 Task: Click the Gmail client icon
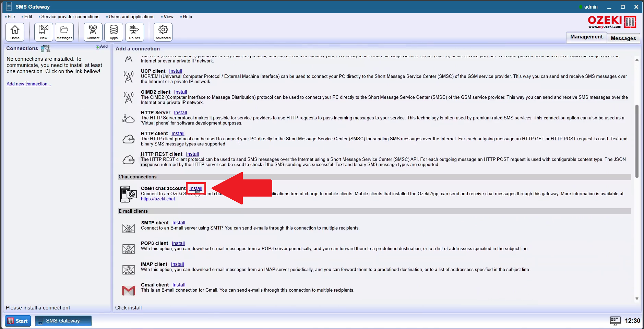(x=129, y=291)
